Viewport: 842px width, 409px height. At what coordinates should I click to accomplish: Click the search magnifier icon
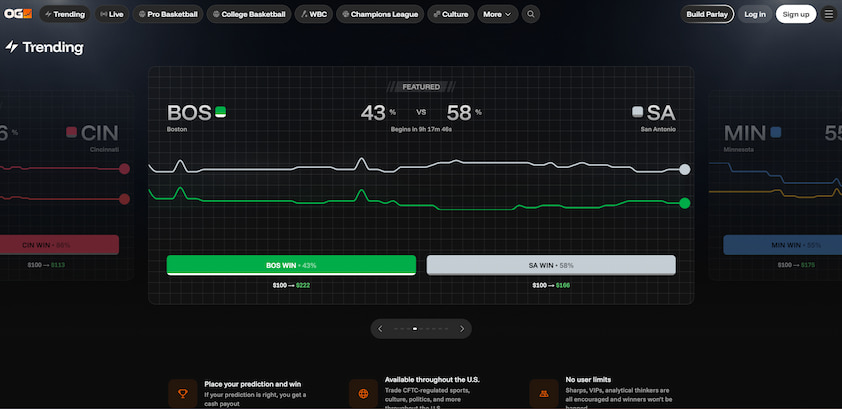coord(531,14)
